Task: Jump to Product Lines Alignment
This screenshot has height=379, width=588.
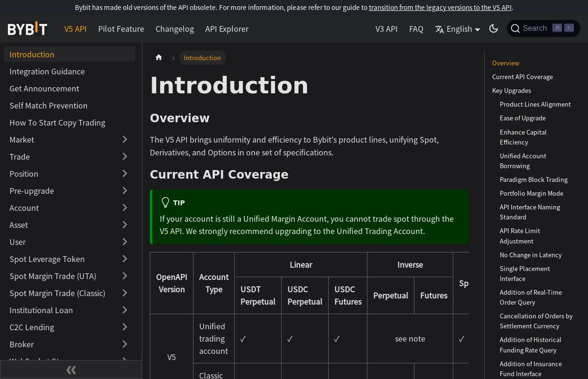Action: (535, 104)
